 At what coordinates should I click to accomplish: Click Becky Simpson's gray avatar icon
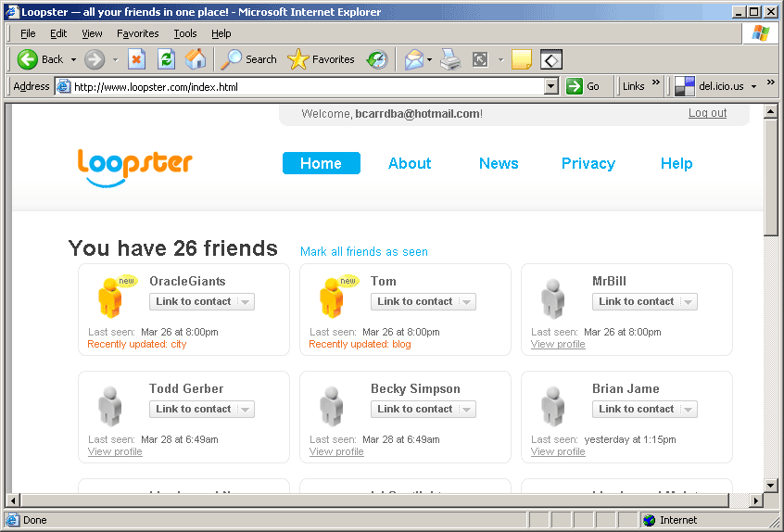(332, 406)
